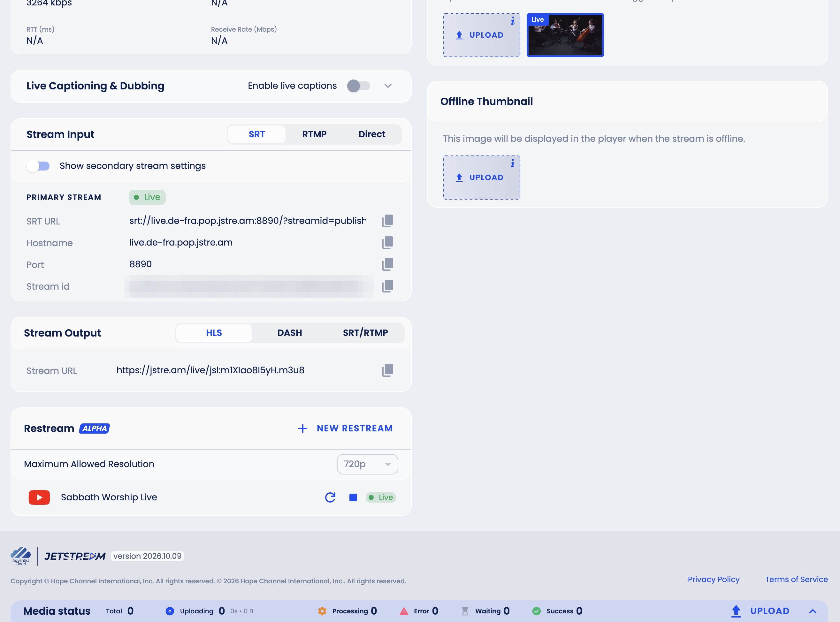Switch Stream Input to SRT tab
840x622 pixels.
point(257,134)
